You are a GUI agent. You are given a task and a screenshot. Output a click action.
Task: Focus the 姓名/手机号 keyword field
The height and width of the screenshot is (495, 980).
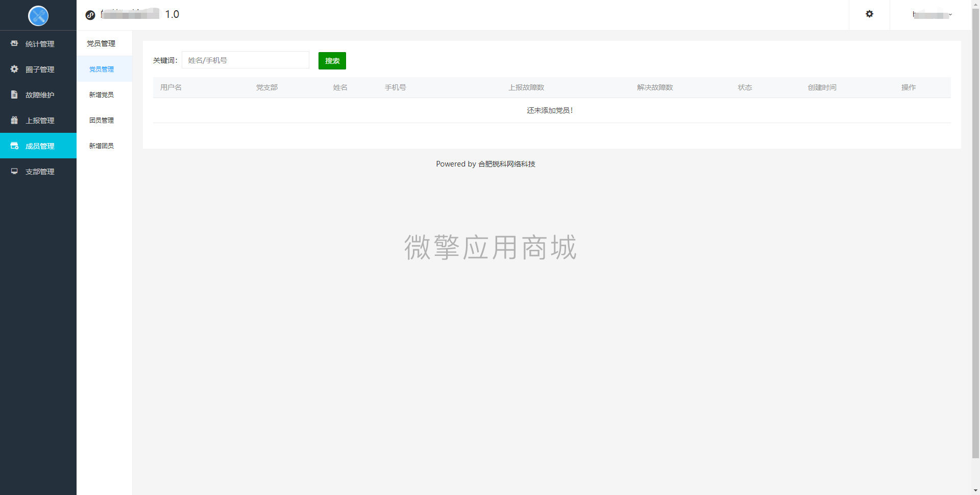point(246,60)
